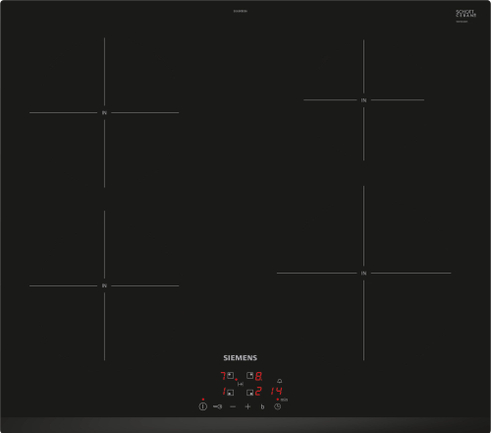Toggle the childproof key lock symbol
The height and width of the screenshot is (433, 491).
click(217, 406)
